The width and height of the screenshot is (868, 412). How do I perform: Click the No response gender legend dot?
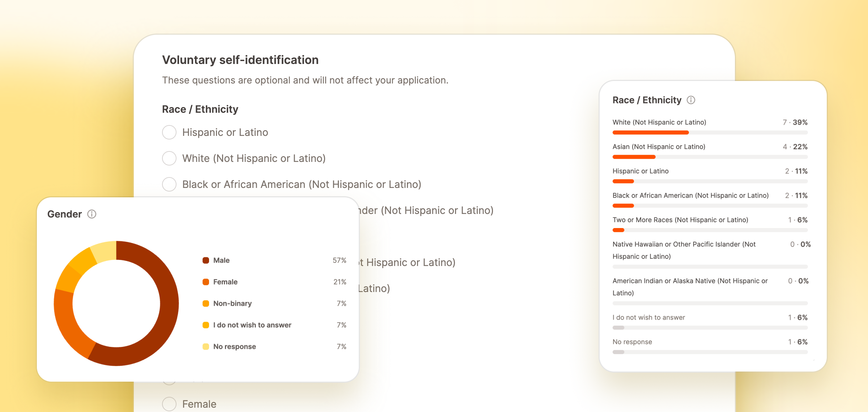point(206,347)
